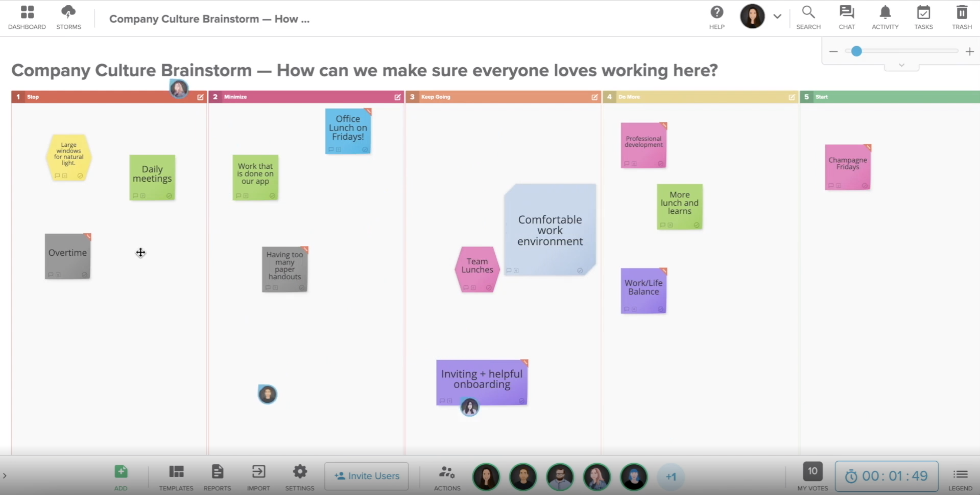This screenshot has height=495, width=980.
Task: Click the checkmark on Work/Life Balance note
Action: click(660, 309)
